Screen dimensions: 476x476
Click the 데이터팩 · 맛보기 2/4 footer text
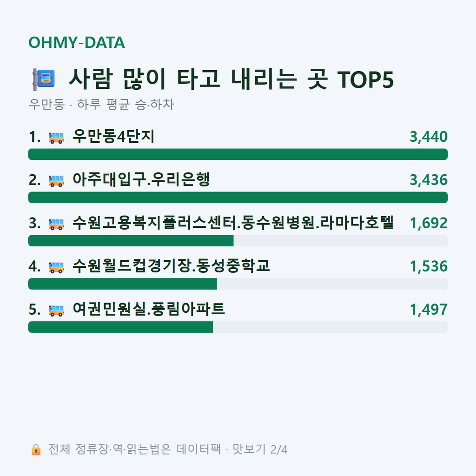232,450
